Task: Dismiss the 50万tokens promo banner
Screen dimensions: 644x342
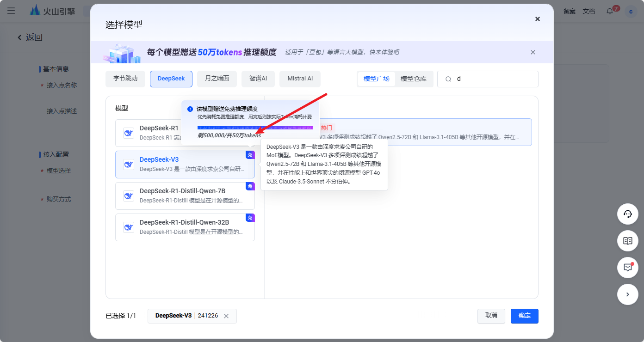Action: 533,52
